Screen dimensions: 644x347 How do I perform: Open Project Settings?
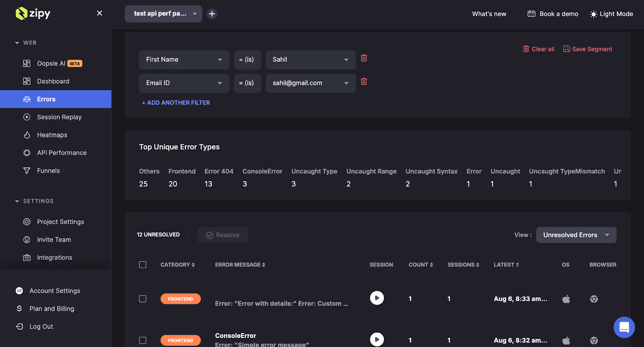(x=56, y=222)
